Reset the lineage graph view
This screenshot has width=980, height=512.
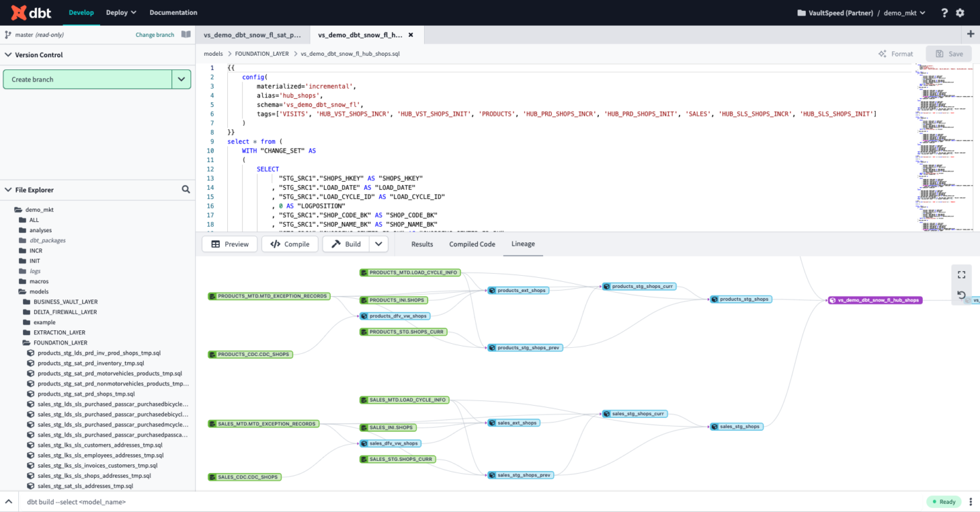tap(962, 295)
